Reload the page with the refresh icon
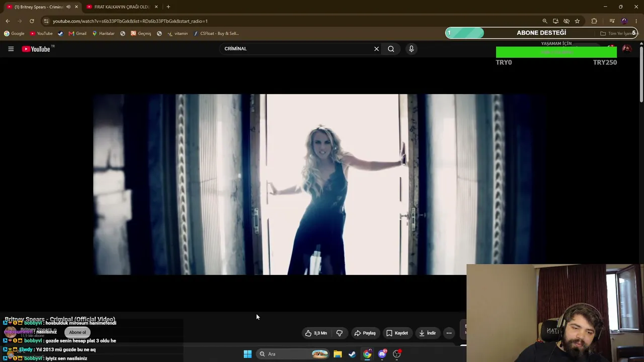 coord(32,21)
